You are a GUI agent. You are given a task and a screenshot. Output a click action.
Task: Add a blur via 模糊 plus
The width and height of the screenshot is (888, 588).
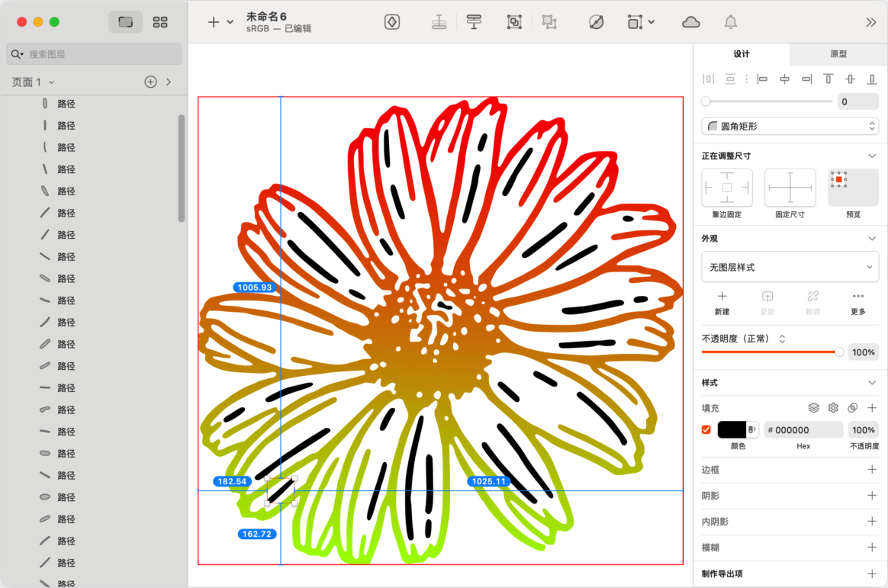[872, 548]
